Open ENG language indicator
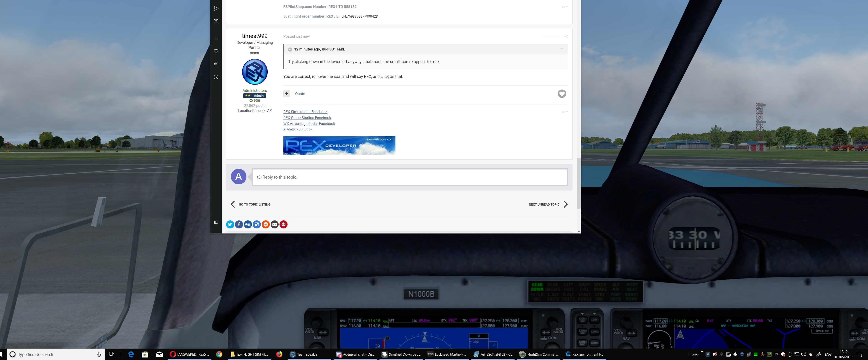The image size is (868, 360). (x=828, y=354)
